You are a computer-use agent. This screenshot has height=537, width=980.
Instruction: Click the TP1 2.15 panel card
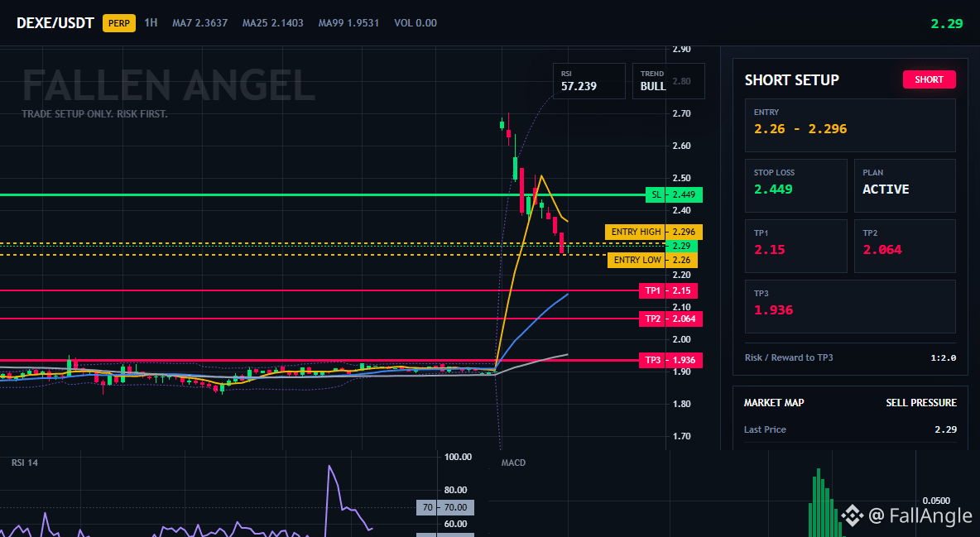(x=795, y=246)
